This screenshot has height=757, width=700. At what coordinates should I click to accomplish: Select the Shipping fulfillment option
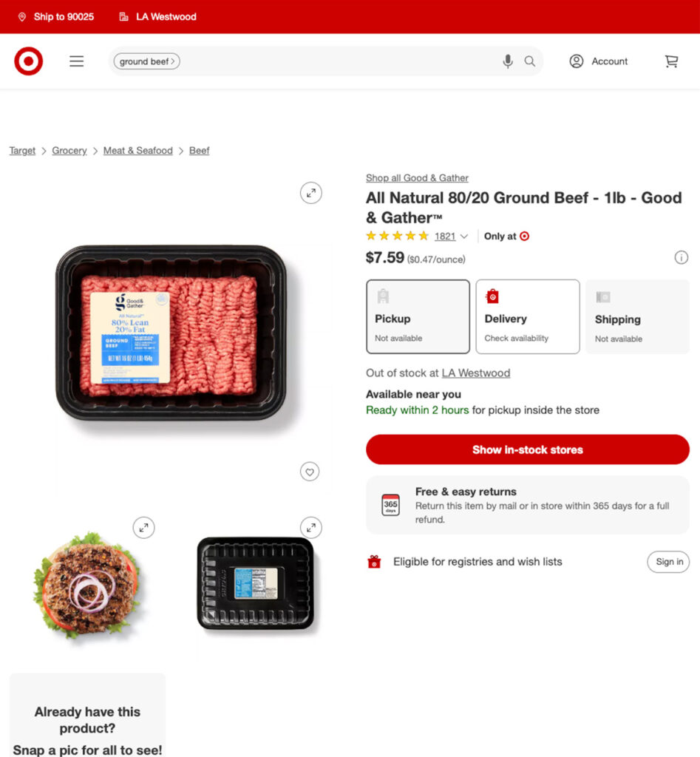(637, 316)
